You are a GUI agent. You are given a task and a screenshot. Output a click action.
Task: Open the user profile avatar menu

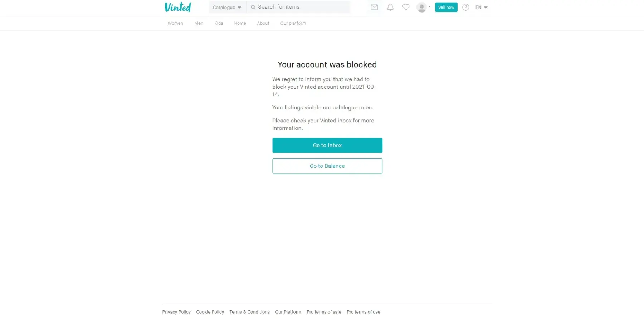point(422,7)
